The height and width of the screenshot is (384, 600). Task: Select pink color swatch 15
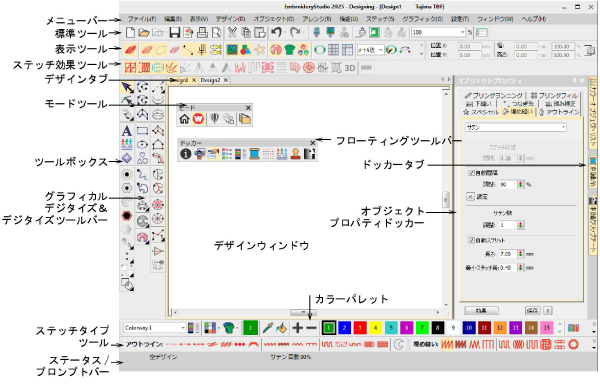tap(546, 328)
